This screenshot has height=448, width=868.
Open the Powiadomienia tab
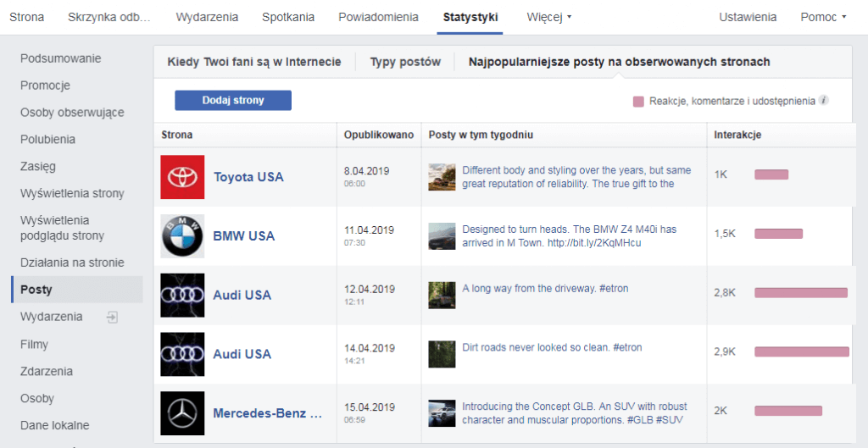(379, 17)
